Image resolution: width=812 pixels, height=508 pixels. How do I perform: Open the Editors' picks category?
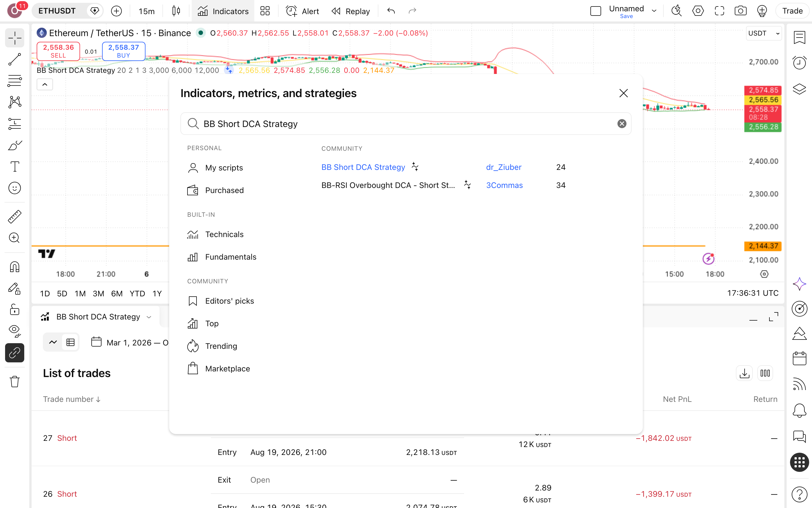click(220, 301)
